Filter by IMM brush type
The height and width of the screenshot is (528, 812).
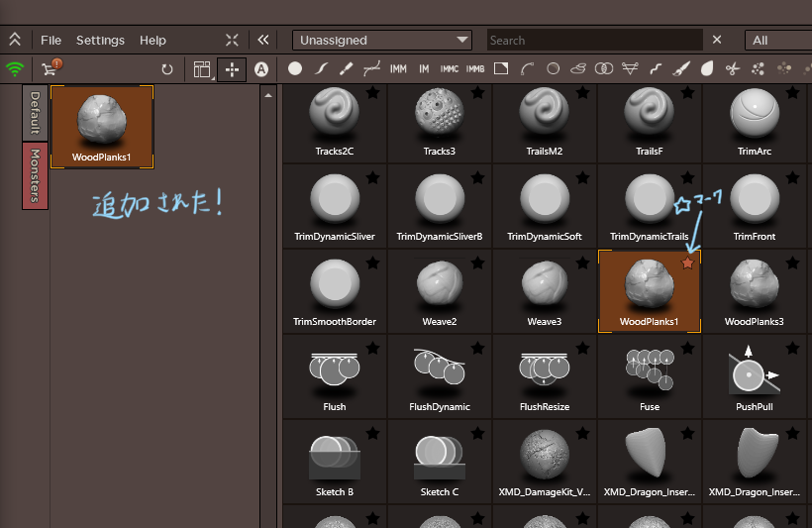click(398, 69)
